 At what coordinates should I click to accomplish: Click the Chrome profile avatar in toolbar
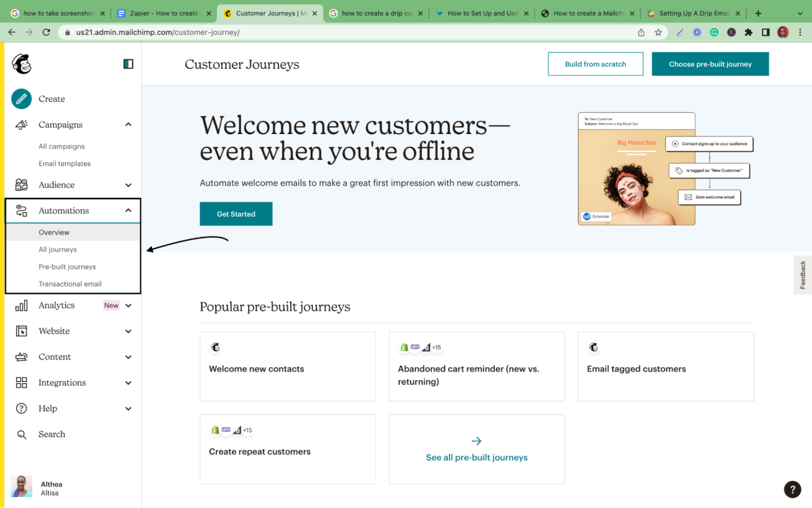click(783, 33)
